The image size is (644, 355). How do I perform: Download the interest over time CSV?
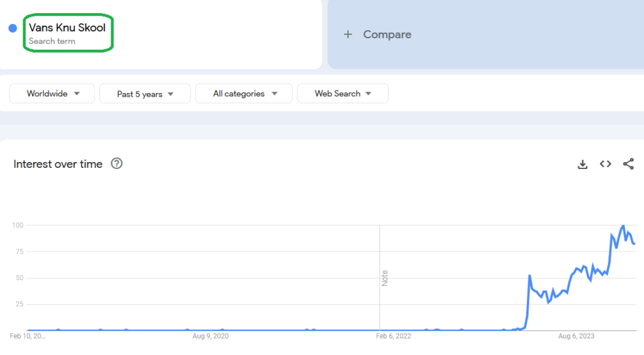pyautogui.click(x=582, y=164)
